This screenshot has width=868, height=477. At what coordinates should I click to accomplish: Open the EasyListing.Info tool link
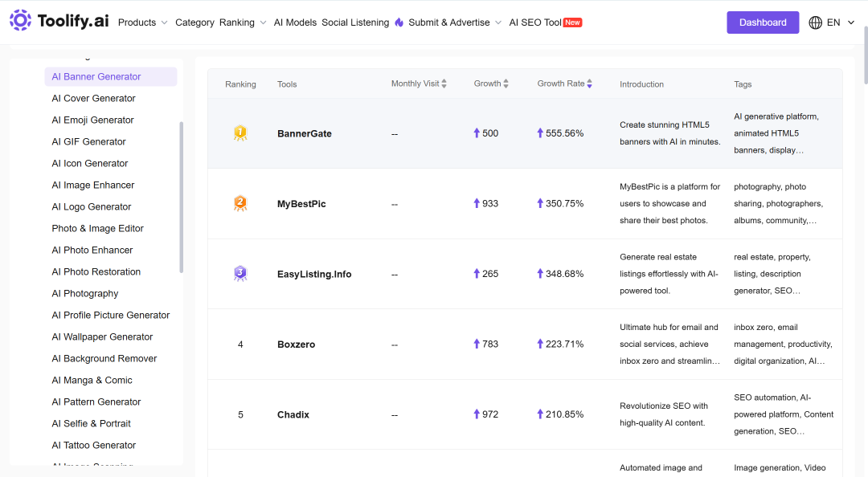pos(314,274)
